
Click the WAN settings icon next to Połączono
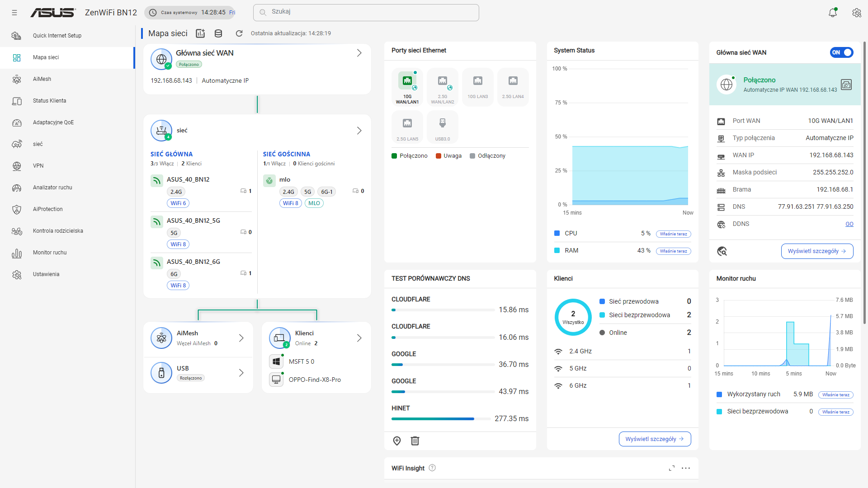coord(846,84)
